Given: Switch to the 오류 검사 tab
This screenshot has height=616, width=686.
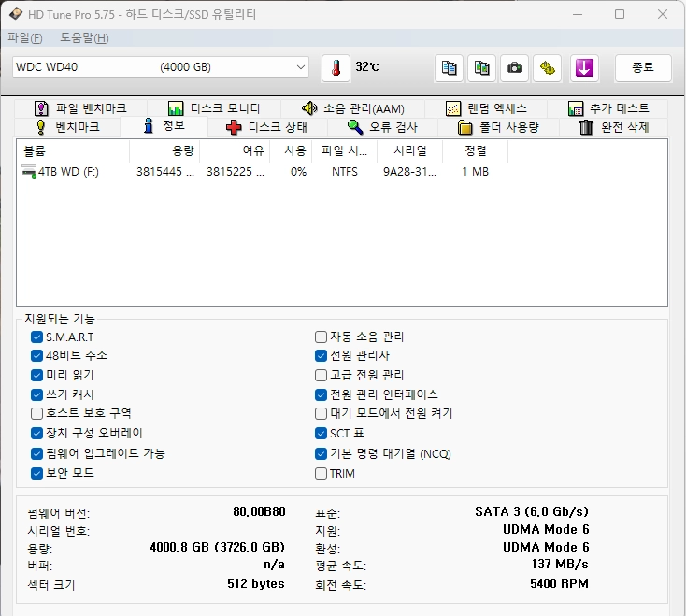Looking at the screenshot, I should tap(383, 127).
